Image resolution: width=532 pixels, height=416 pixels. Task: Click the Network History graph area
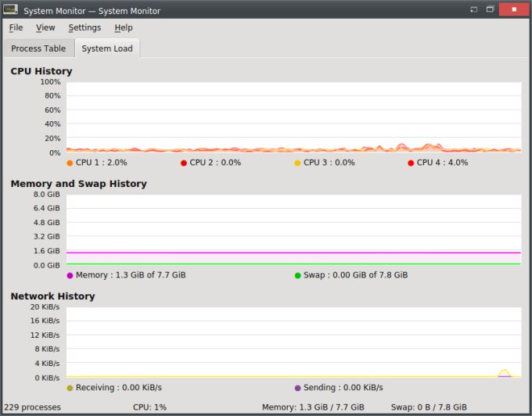[293, 342]
